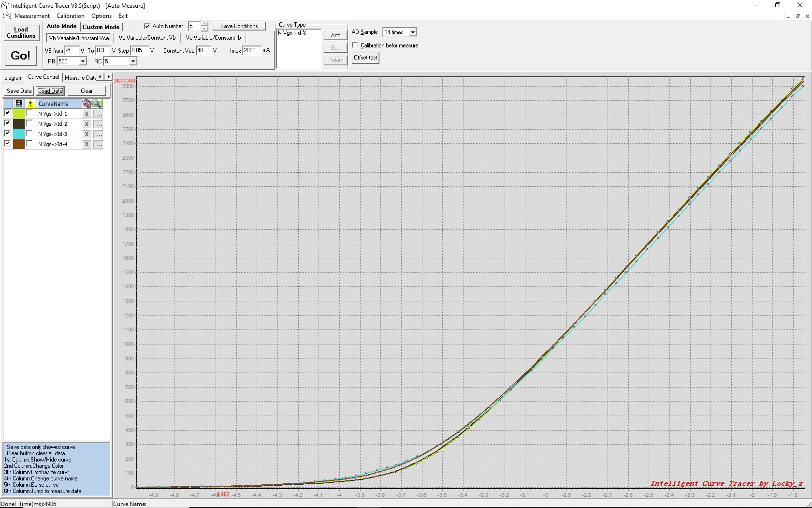Click the VB To voltage field
This screenshot has height=508, width=812.
(x=102, y=50)
